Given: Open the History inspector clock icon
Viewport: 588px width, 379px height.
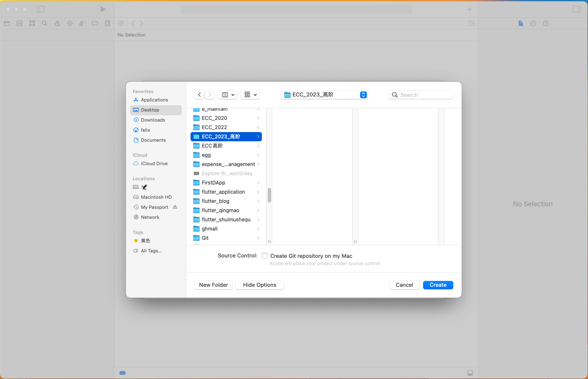Looking at the screenshot, I should pos(533,23).
